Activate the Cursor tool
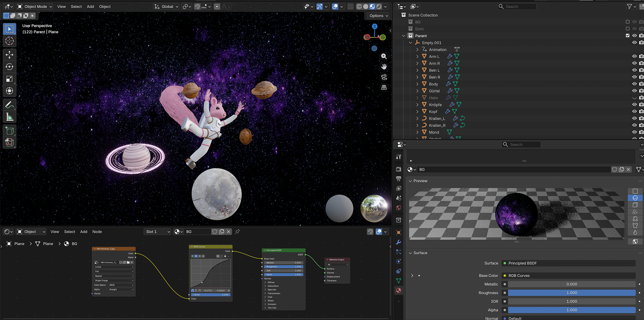644x320 pixels. [x=9, y=41]
